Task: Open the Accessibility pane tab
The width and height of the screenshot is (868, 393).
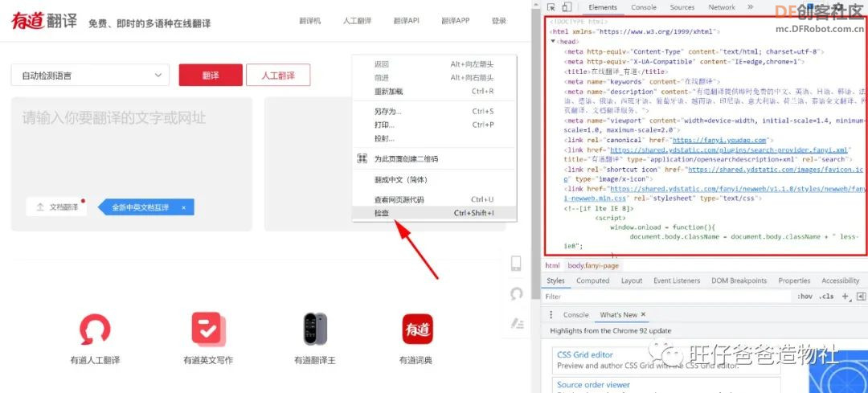Action: (x=841, y=280)
